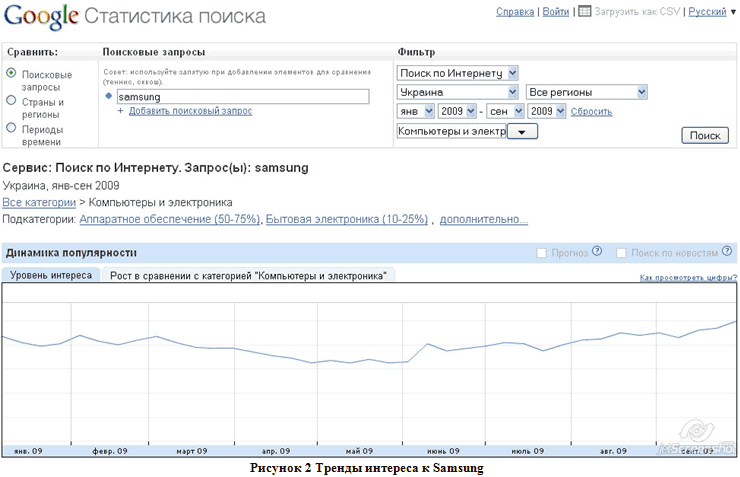The width and height of the screenshot is (740, 477).
Task: Click help icon next to Прогноз
Action: (x=597, y=251)
